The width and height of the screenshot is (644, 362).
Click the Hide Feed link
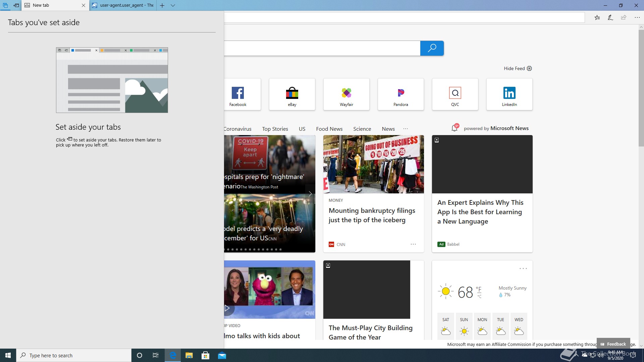point(514,68)
